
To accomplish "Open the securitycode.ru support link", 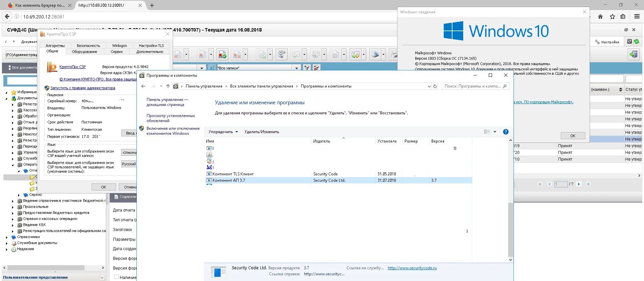I will 412,268.
